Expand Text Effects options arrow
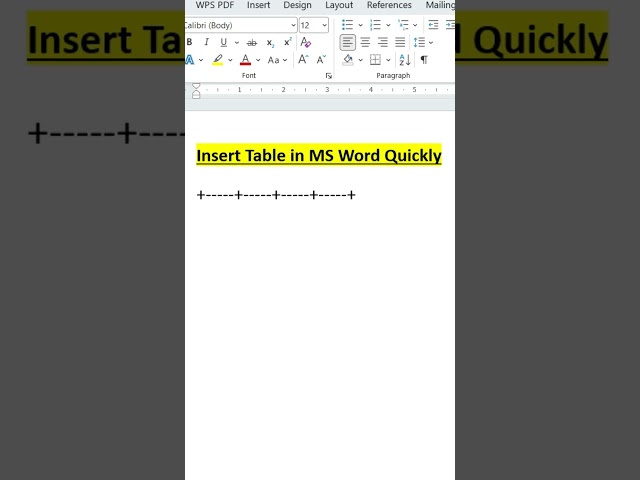This screenshot has width=640, height=480. tap(201, 60)
